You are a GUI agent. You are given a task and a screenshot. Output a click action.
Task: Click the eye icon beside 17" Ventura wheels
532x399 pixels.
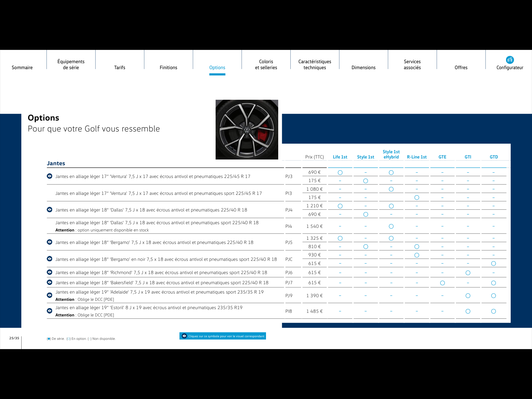[x=49, y=176]
